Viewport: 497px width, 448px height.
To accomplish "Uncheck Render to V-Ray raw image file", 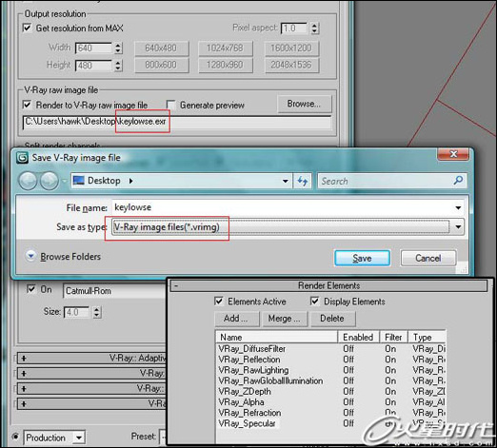I will coord(28,105).
